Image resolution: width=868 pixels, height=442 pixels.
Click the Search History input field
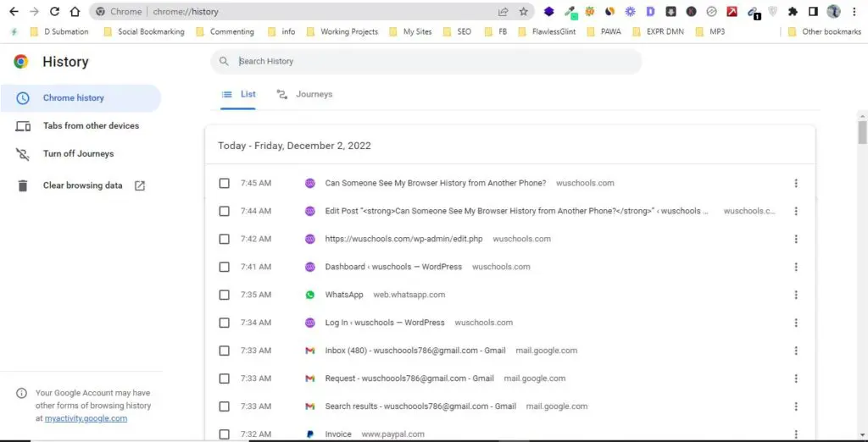click(x=426, y=62)
